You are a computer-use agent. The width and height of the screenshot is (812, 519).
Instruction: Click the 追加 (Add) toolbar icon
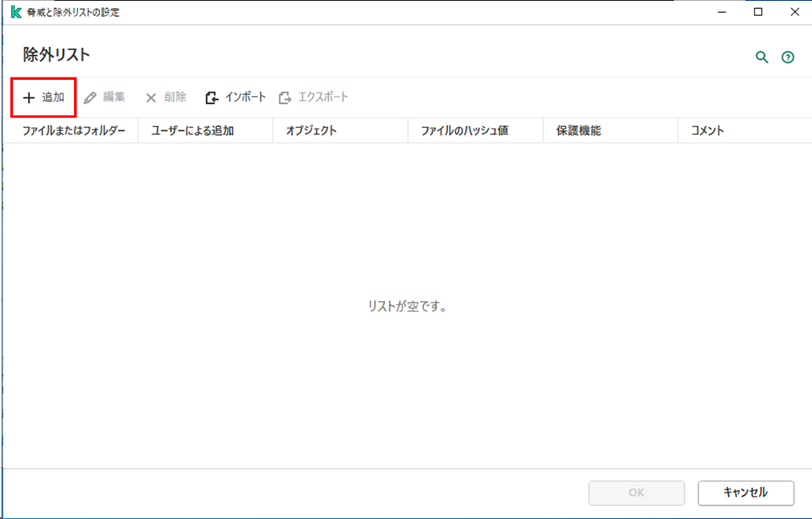42,97
